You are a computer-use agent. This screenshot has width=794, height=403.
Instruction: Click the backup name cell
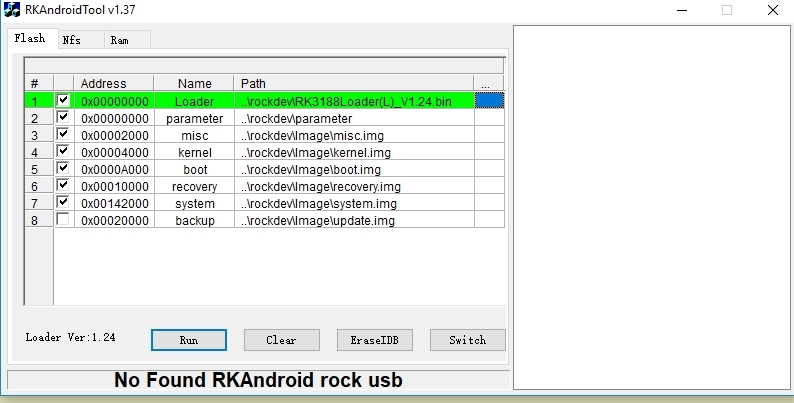click(x=194, y=220)
